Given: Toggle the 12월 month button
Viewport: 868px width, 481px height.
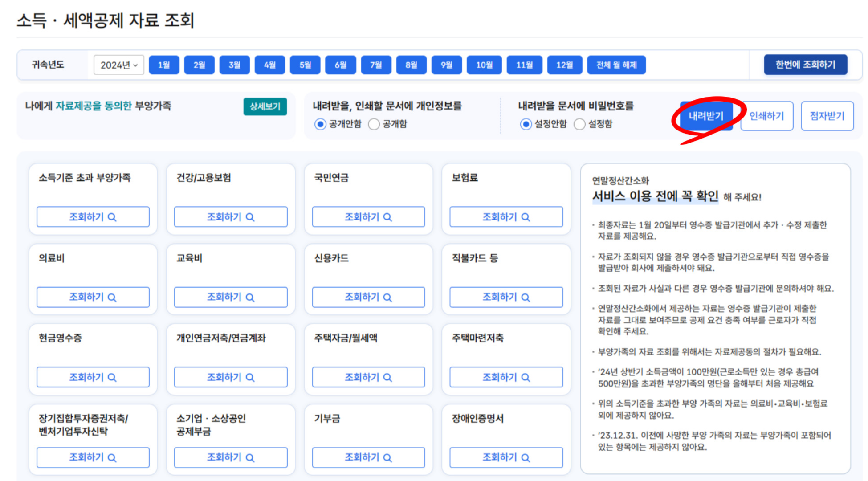Looking at the screenshot, I should (564, 65).
